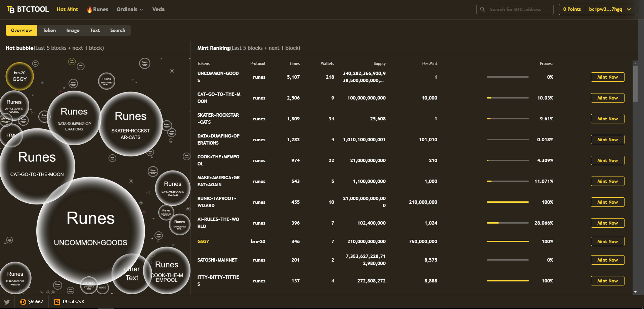Switch to the Overview tab

[22, 30]
